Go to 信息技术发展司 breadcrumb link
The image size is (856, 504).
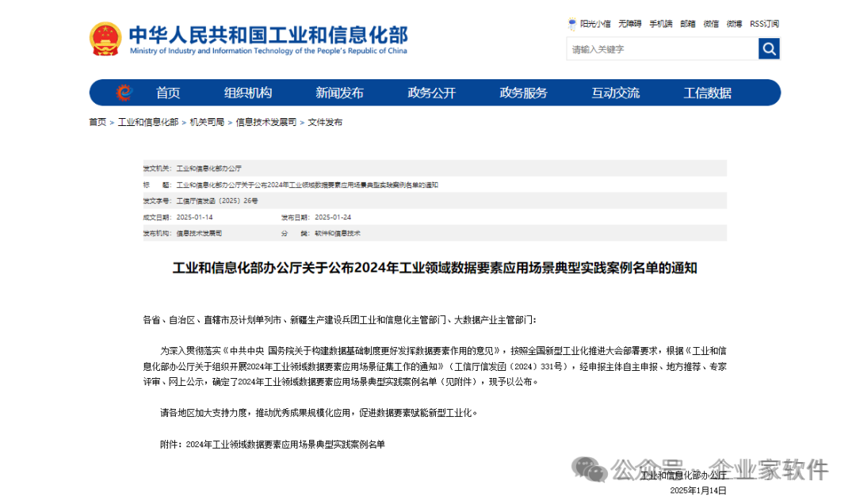pyautogui.click(x=266, y=122)
